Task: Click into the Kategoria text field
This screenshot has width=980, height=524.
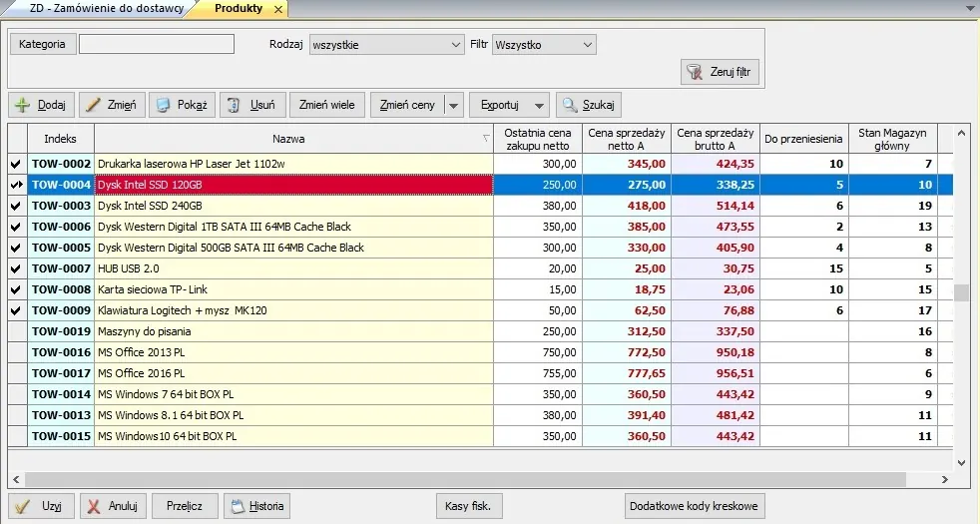Action: coord(157,44)
